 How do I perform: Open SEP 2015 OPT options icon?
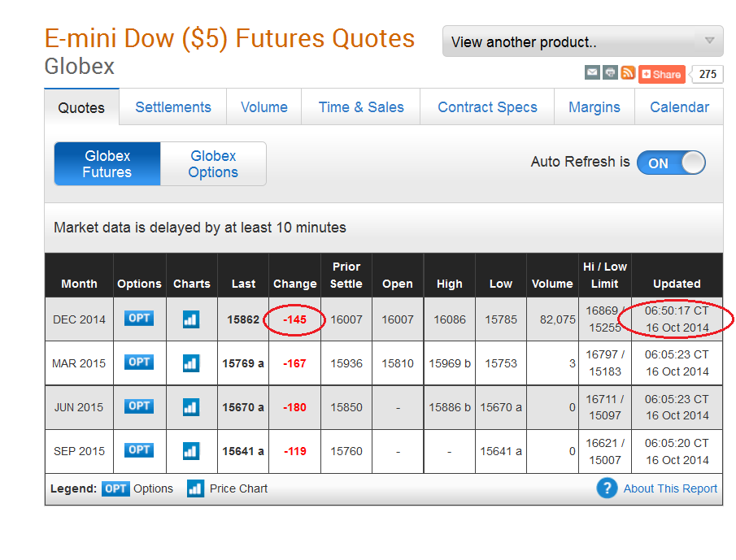coord(139,449)
